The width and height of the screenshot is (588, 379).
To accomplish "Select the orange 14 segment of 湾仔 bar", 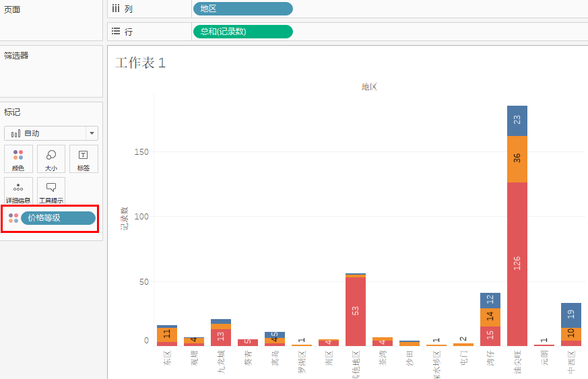I will 490,318.
